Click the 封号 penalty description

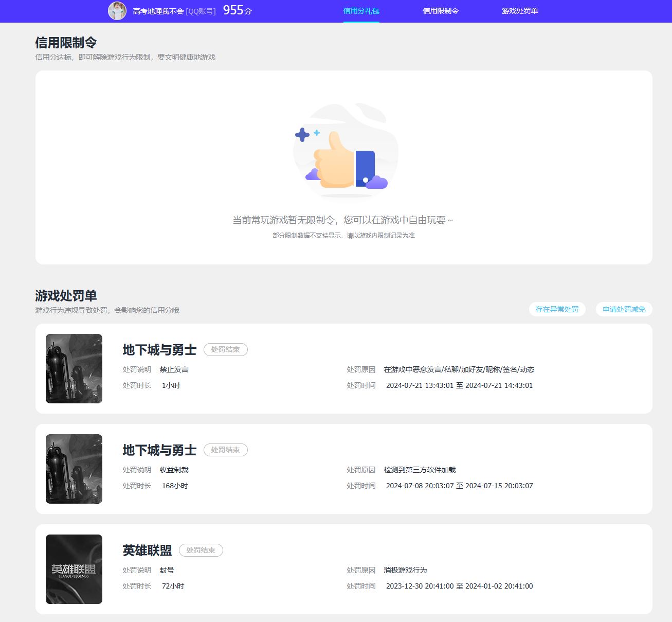click(167, 570)
